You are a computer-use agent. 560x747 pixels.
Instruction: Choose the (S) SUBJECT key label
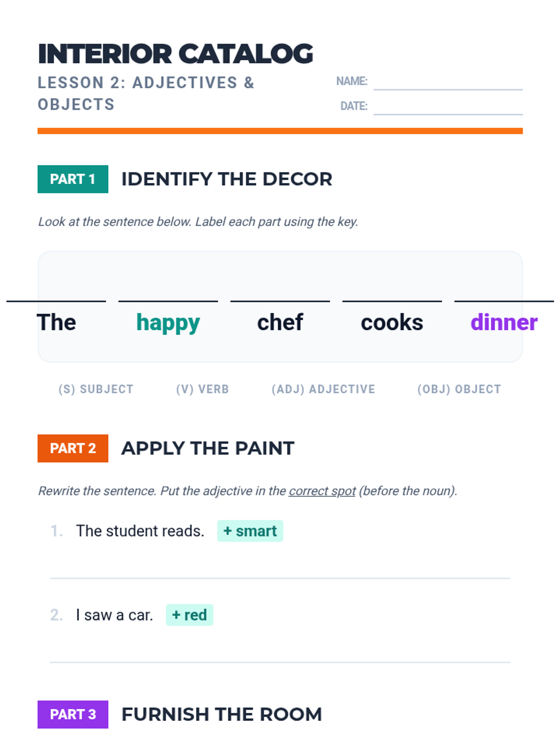point(96,389)
